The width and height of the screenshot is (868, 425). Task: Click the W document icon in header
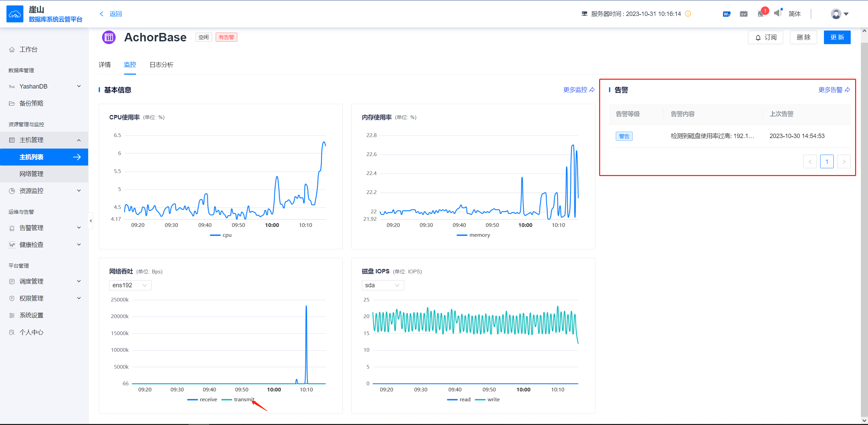[726, 14]
